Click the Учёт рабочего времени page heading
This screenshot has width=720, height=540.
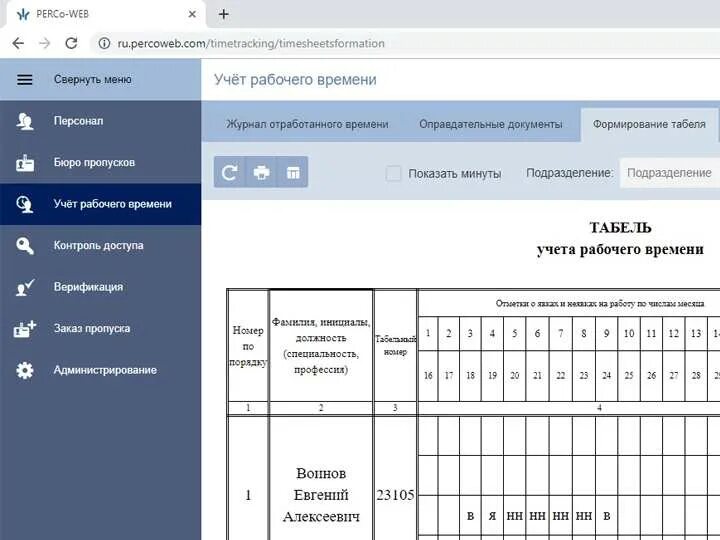pos(295,80)
